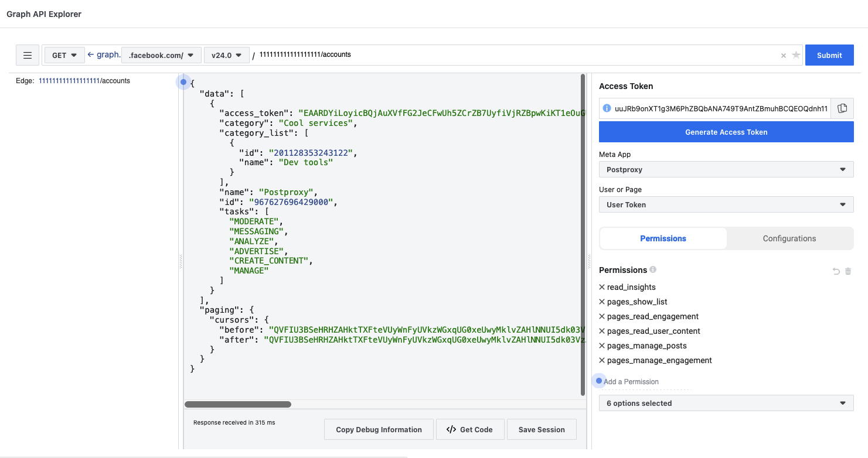Open the v24.0 API version dropdown
The image size is (868, 458).
[226, 54]
